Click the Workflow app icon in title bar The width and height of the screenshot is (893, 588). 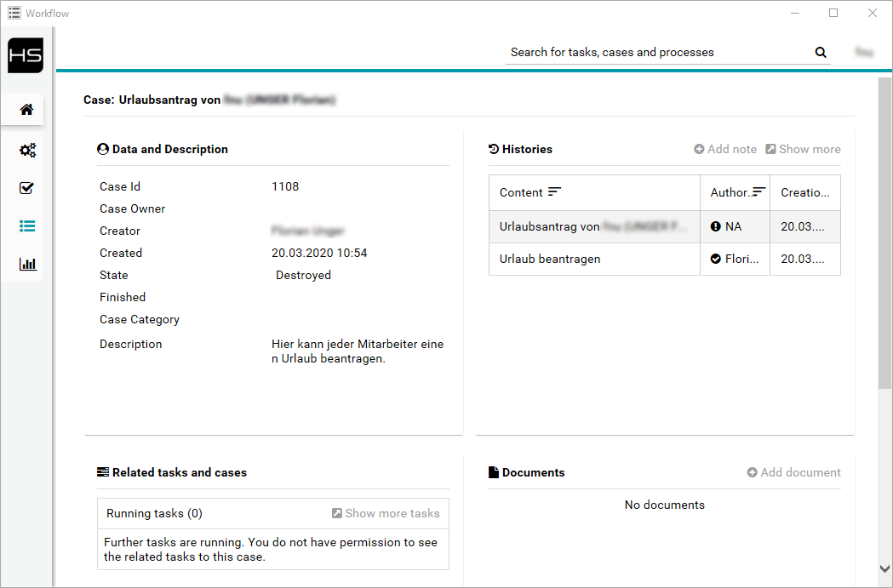(14, 13)
